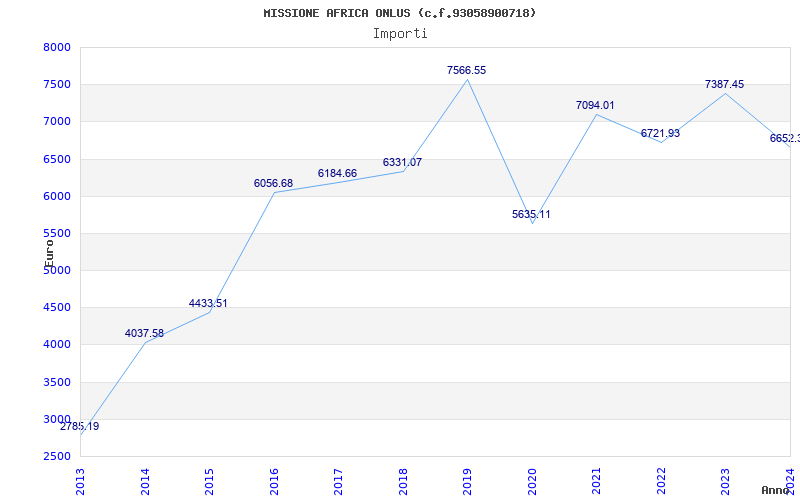
Task: Click the y-axis value 7000
Action: 57,122
